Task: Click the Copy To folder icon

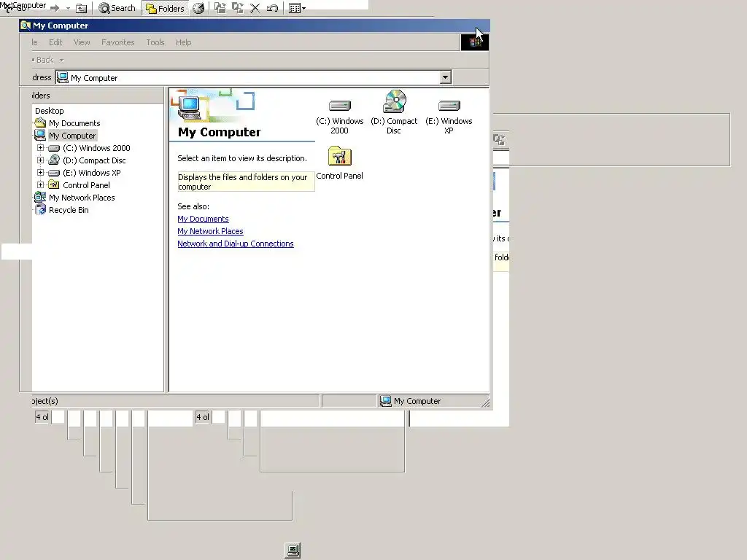Action: click(x=237, y=8)
